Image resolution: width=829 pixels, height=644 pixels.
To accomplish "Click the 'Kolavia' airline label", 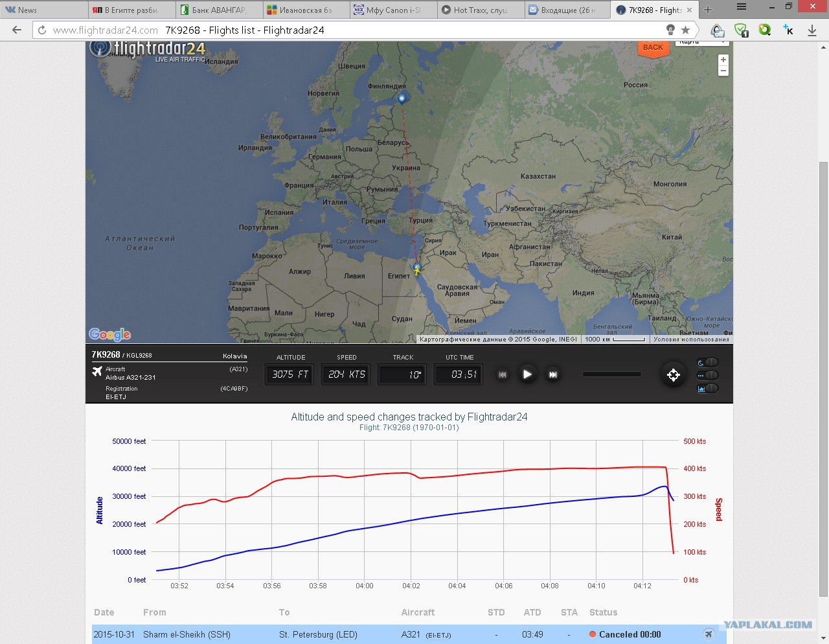I will coord(235,356).
